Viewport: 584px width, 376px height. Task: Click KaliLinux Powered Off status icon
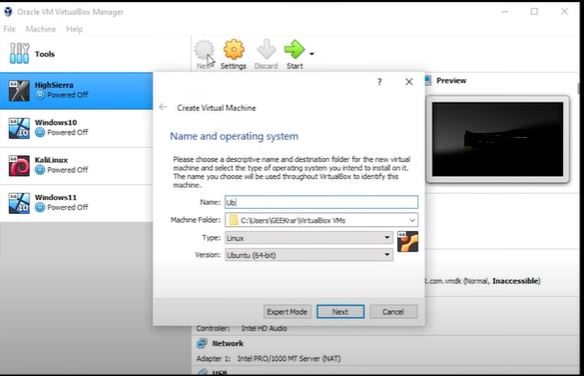pyautogui.click(x=40, y=170)
